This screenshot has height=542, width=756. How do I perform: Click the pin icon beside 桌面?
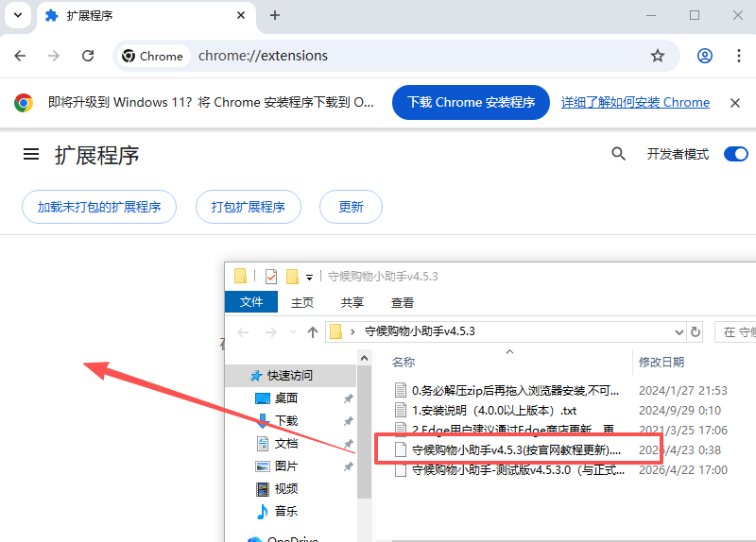point(348,398)
